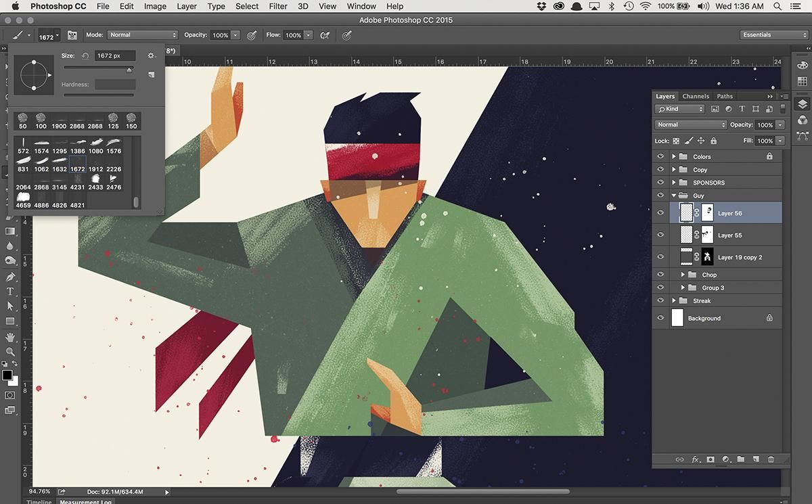The image size is (812, 504).
Task: Open the brush Mode dropdown
Action: point(142,35)
